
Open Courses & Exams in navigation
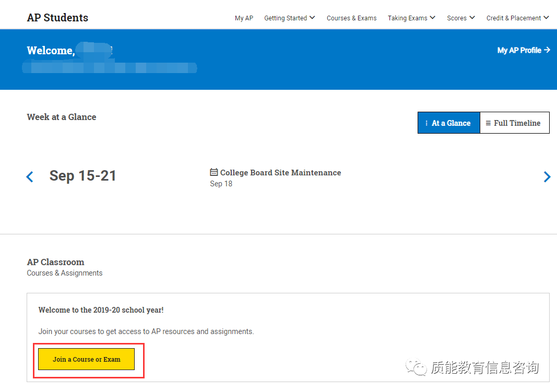pos(352,18)
